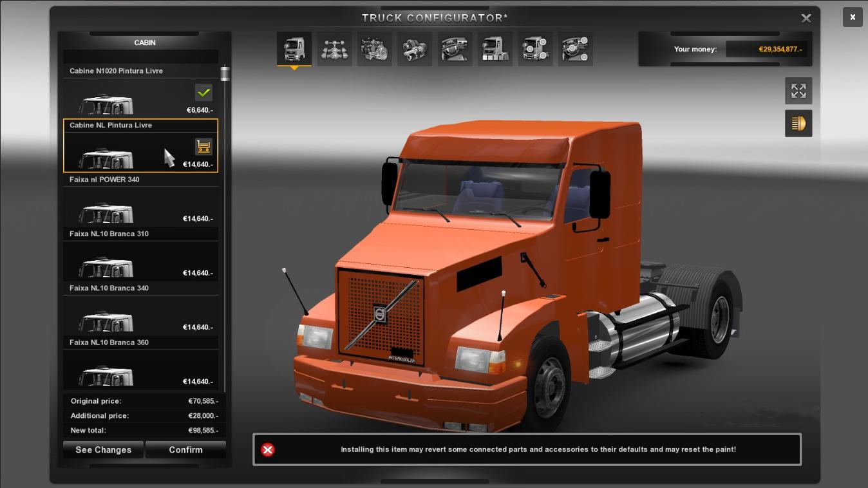Open the Transmission category icon
The height and width of the screenshot is (488, 868).
pos(415,49)
